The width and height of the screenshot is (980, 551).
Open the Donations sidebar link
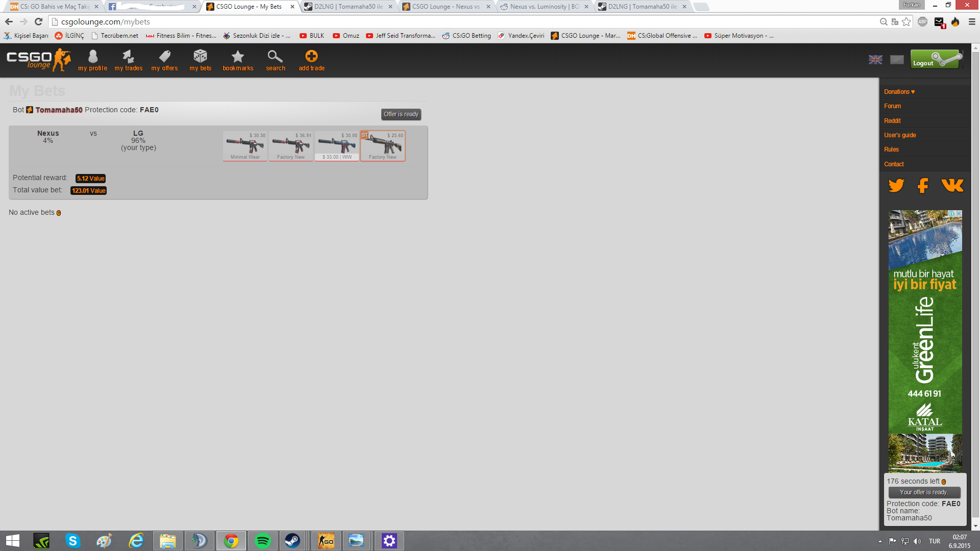click(899, 92)
